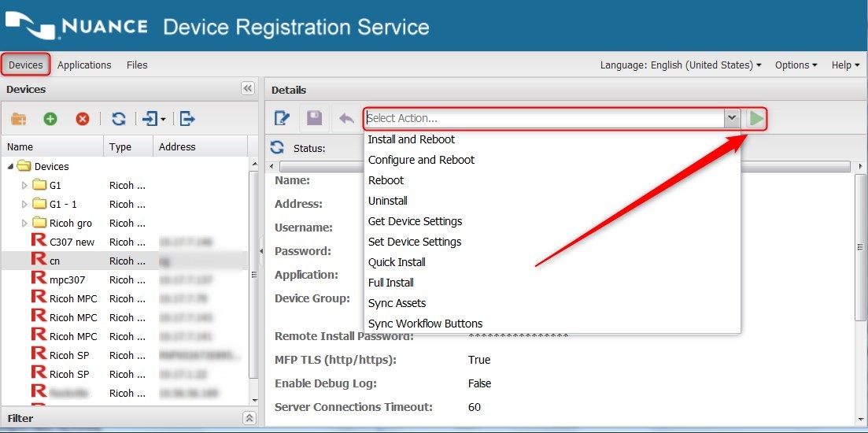Select the Ricoh gro folder
This screenshot has width=868, height=433.
(125, 223)
